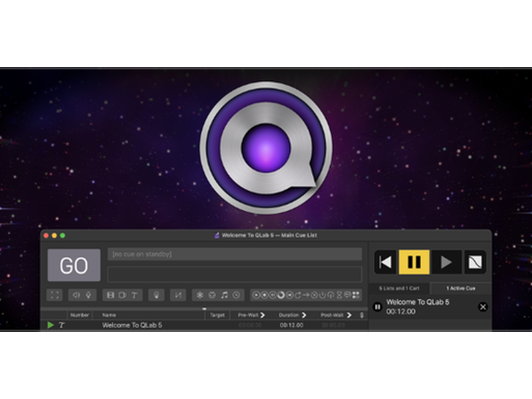This screenshot has width=532, height=399.
Task: Click the Target column header
Action: (217, 315)
